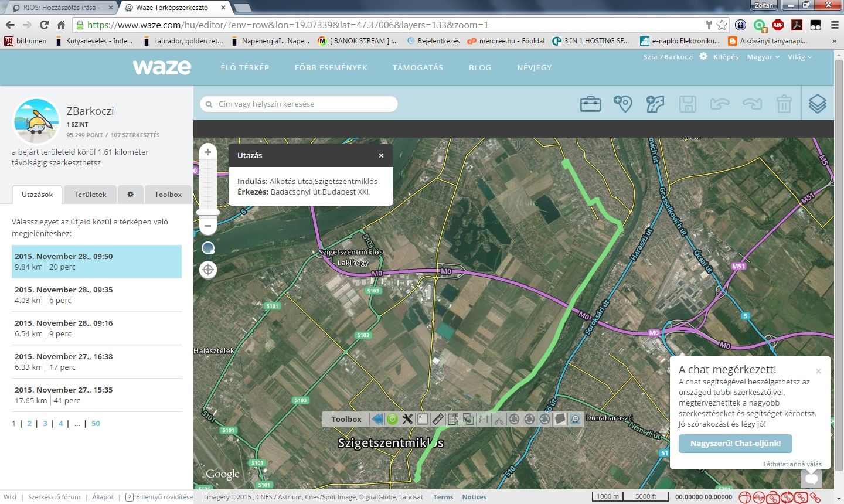This screenshot has width=844, height=504.
Task: Click the Billentyű rövidítése footer link
Action: click(159, 497)
